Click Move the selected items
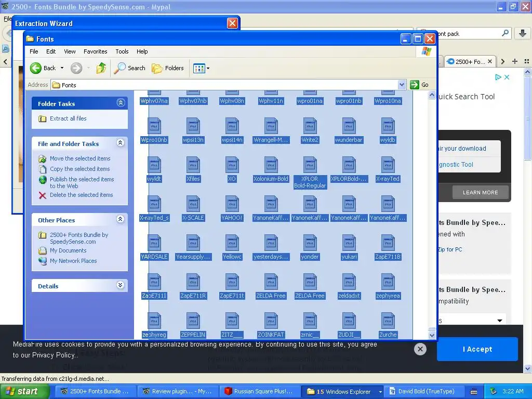 (x=79, y=158)
